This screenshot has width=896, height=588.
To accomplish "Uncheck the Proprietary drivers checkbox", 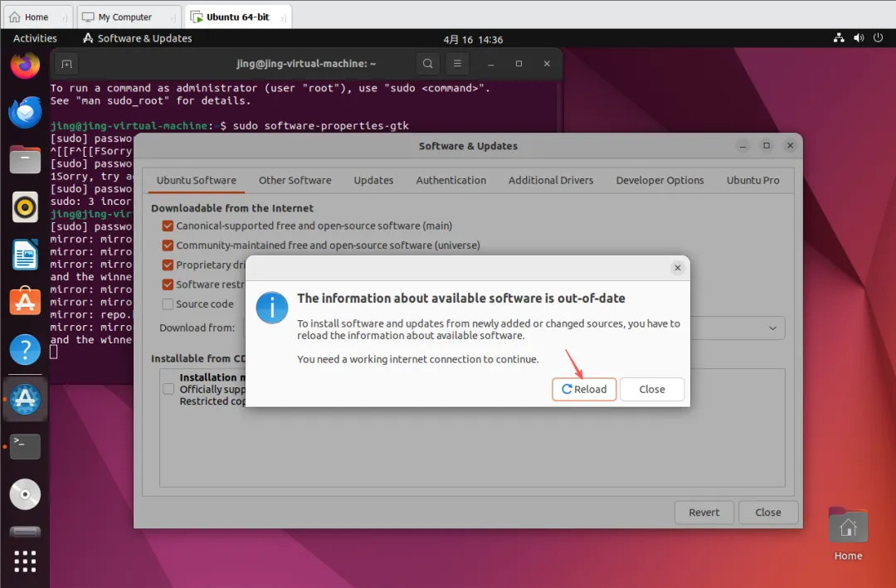I will 168,265.
